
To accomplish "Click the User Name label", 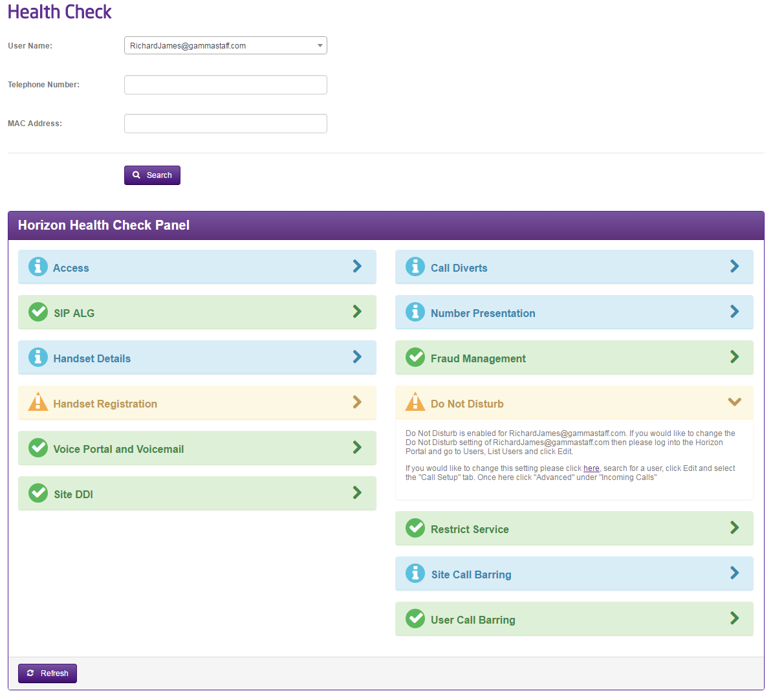I will click(30, 46).
